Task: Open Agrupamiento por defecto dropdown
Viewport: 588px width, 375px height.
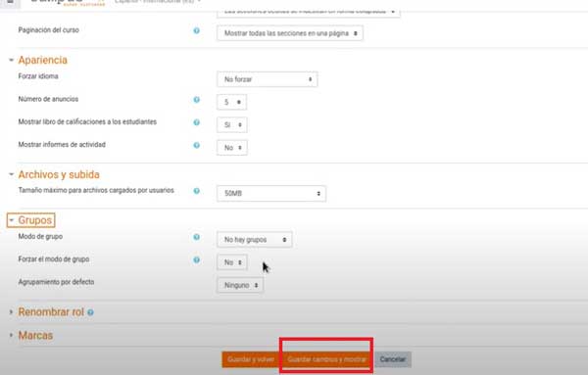Action: click(240, 286)
